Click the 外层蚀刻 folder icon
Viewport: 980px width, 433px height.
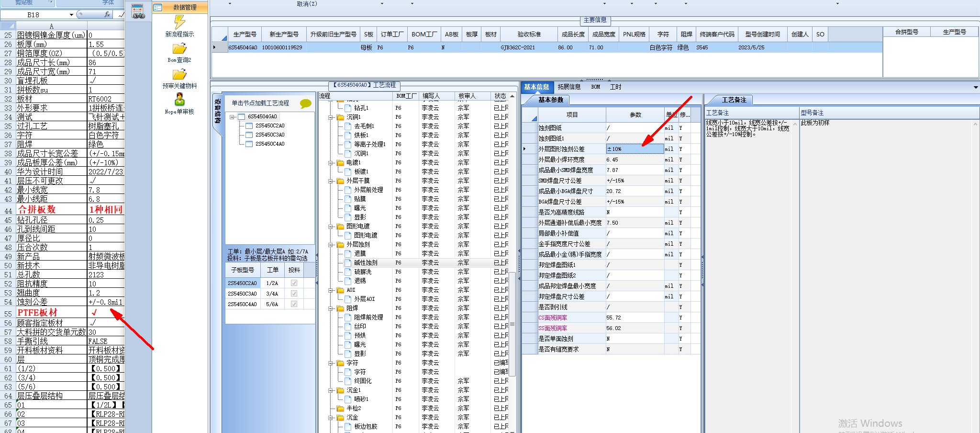[340, 245]
